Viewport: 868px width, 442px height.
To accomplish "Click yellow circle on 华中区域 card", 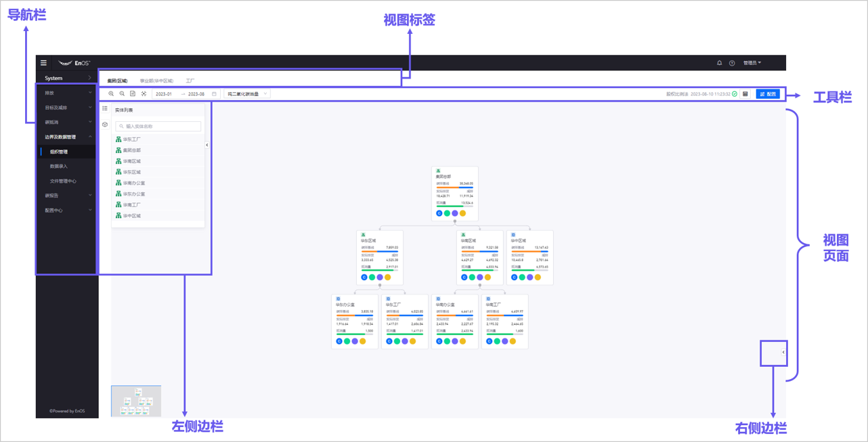I will point(538,277).
